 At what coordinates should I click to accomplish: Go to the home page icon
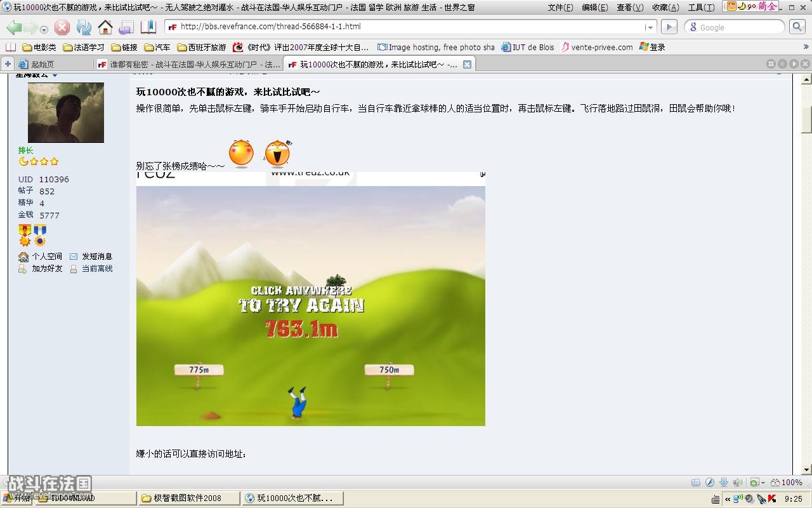(105, 27)
